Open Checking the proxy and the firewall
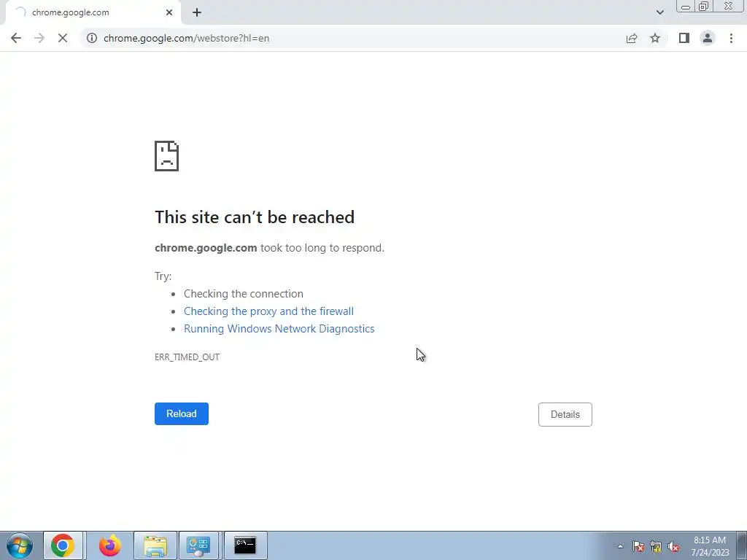The image size is (747, 560). click(268, 311)
